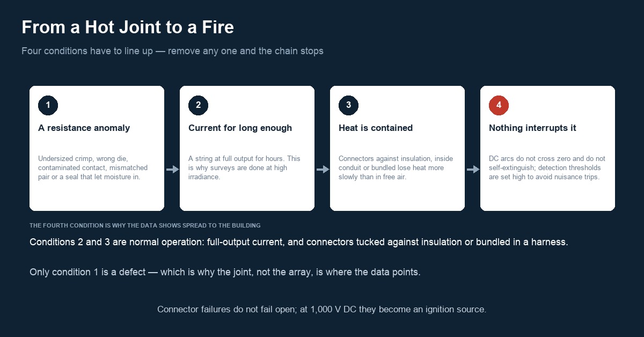Click the red number 4 badge
This screenshot has height=337, width=644.
pyautogui.click(x=499, y=105)
